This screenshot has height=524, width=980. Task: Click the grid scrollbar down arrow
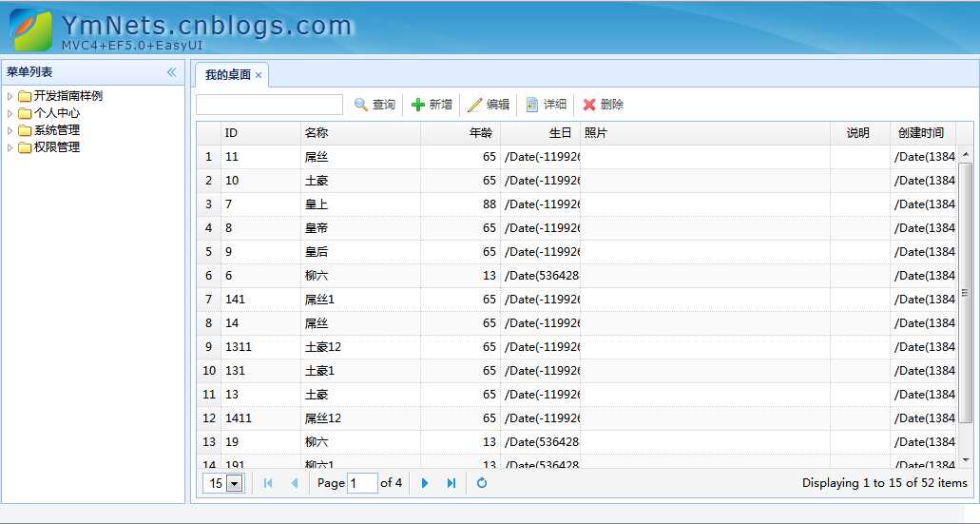[x=966, y=460]
